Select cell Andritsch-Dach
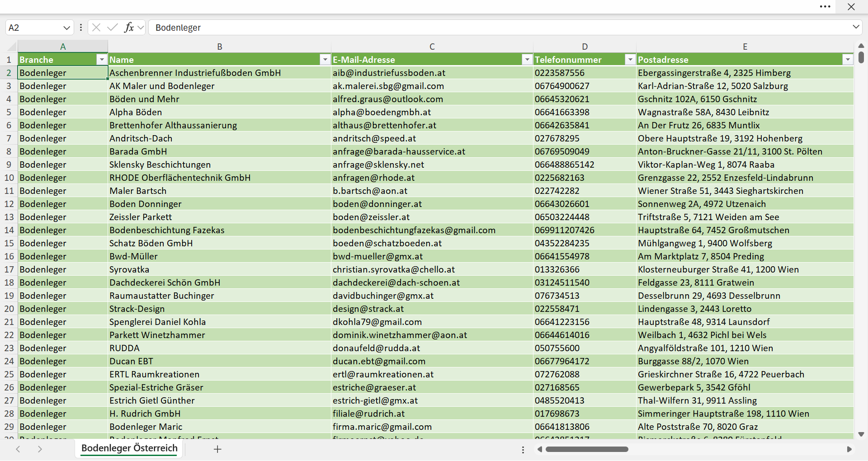Viewport: 868px width, 461px height. tap(219, 138)
